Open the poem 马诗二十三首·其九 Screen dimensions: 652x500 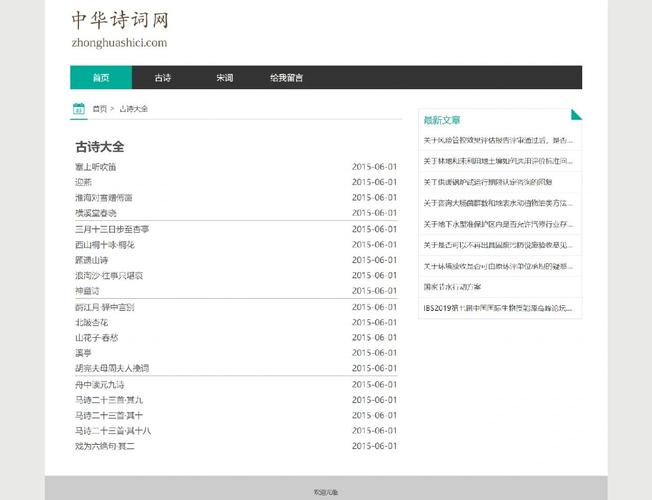point(109,400)
